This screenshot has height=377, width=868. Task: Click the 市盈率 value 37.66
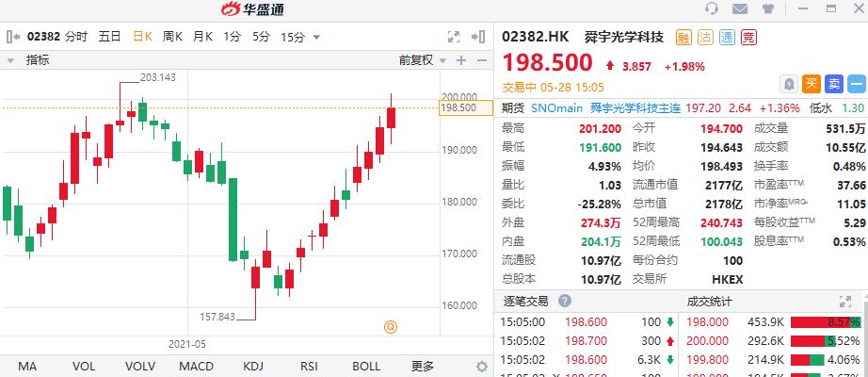pyautogui.click(x=852, y=185)
